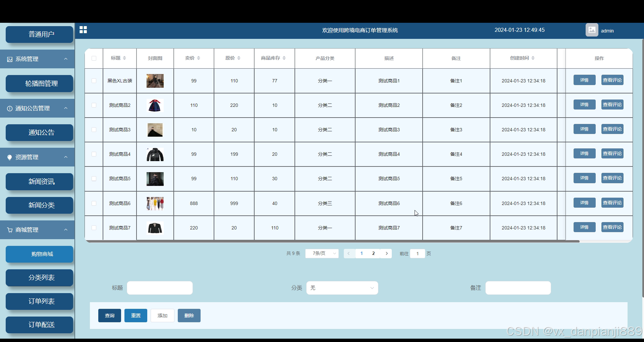Check the row checkbox for 测试商品6
Screen dimensions: 644x342
(x=94, y=203)
